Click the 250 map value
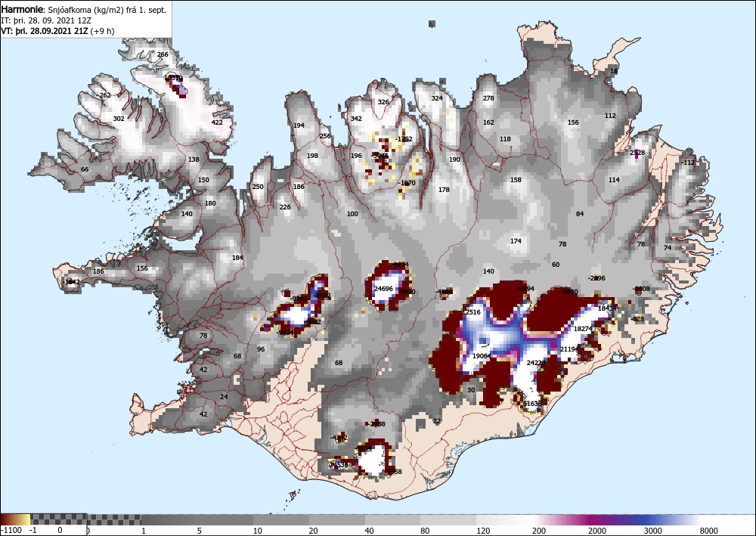756x536 pixels. tap(258, 187)
